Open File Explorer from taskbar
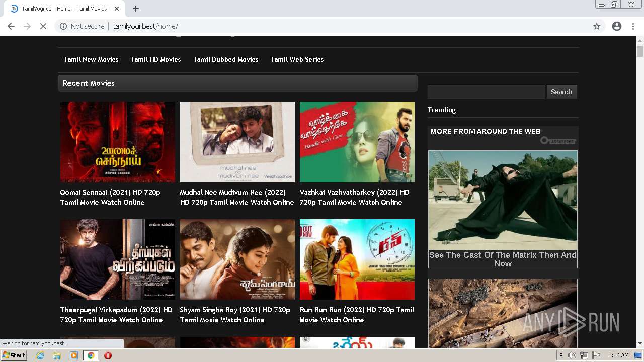644x362 pixels. point(57,355)
